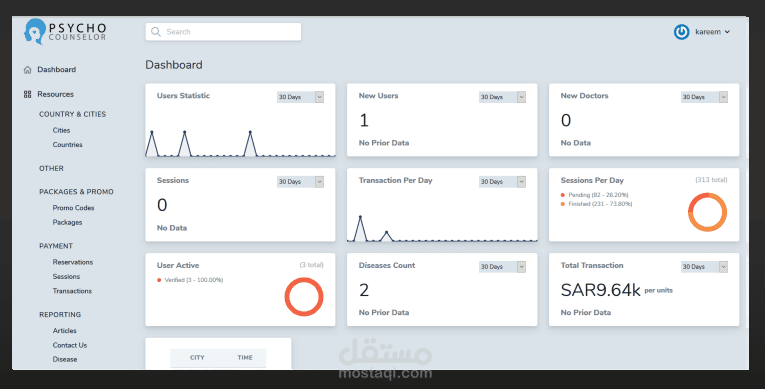Click the Verified legend entry

click(190, 280)
